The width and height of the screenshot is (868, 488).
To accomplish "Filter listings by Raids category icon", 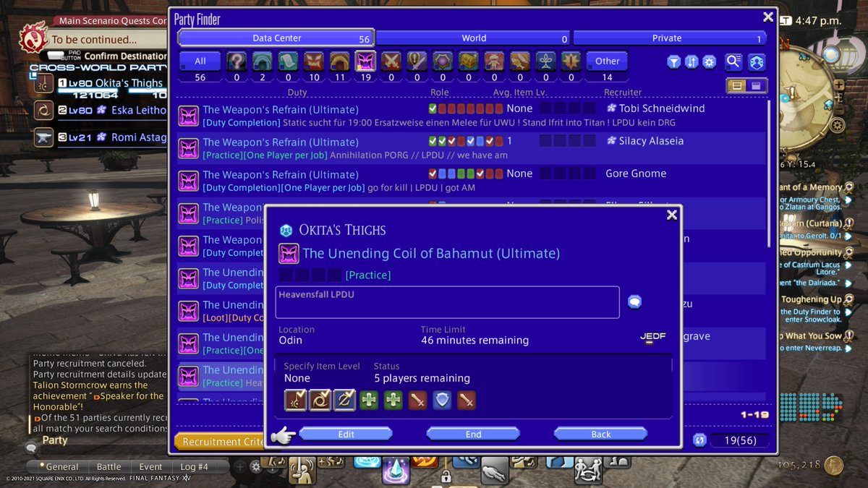I will tap(339, 61).
